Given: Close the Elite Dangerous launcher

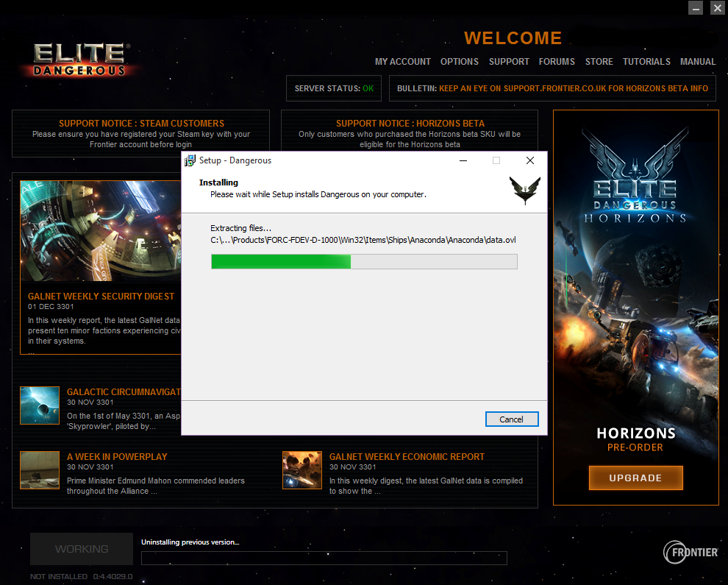Looking at the screenshot, I should 717,8.
